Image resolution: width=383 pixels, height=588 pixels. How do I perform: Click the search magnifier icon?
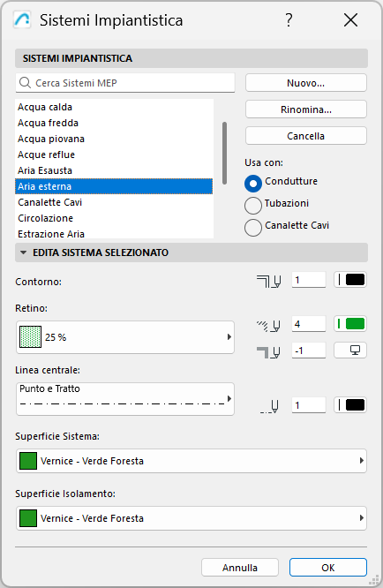25,82
